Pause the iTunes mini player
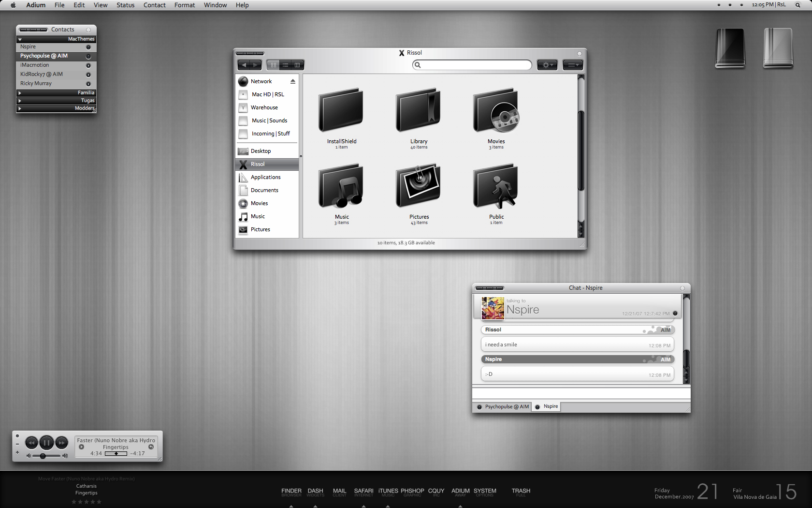This screenshot has width=812, height=508. click(x=46, y=442)
